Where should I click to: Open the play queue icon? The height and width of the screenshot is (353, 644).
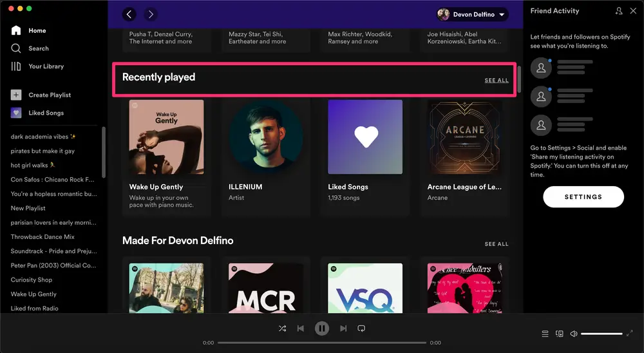pyautogui.click(x=545, y=334)
